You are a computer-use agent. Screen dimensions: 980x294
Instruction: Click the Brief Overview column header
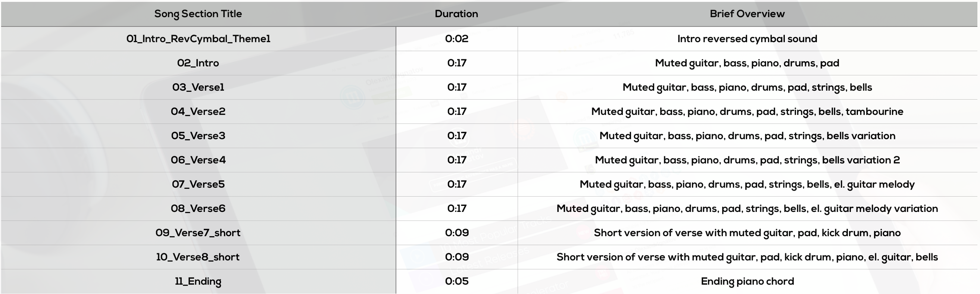(x=747, y=14)
